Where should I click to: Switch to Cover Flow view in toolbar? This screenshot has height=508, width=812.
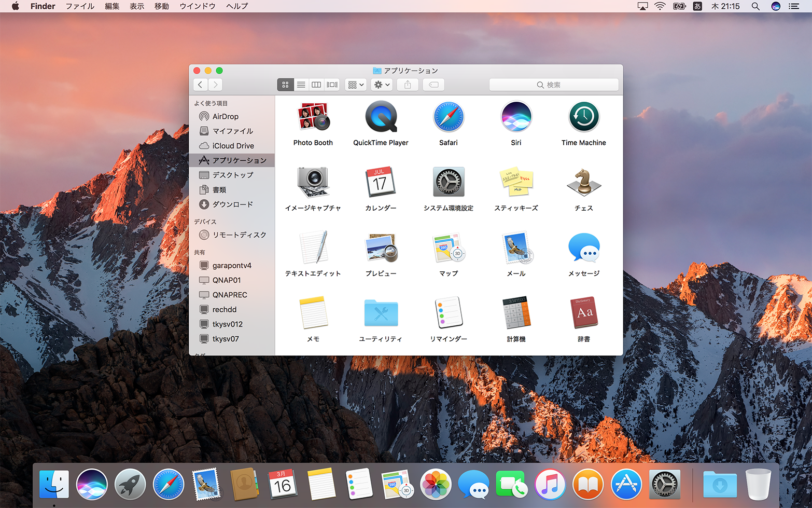[332, 85]
